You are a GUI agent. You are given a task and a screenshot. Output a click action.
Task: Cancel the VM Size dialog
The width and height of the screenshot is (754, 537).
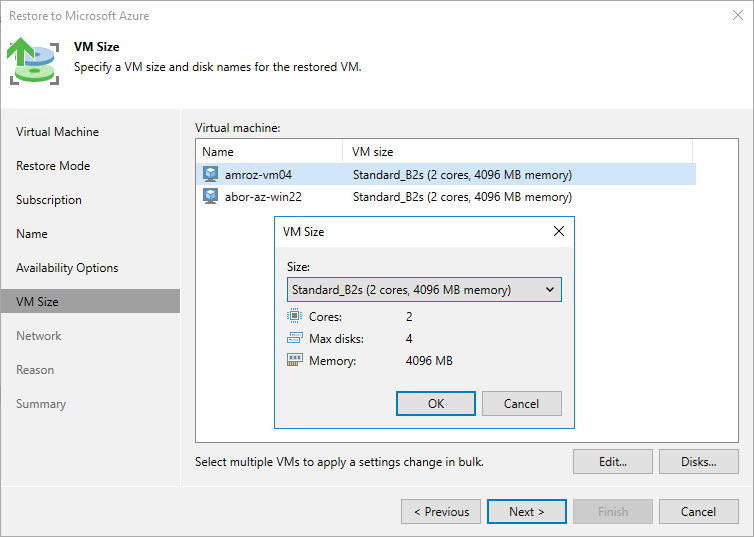pos(521,404)
